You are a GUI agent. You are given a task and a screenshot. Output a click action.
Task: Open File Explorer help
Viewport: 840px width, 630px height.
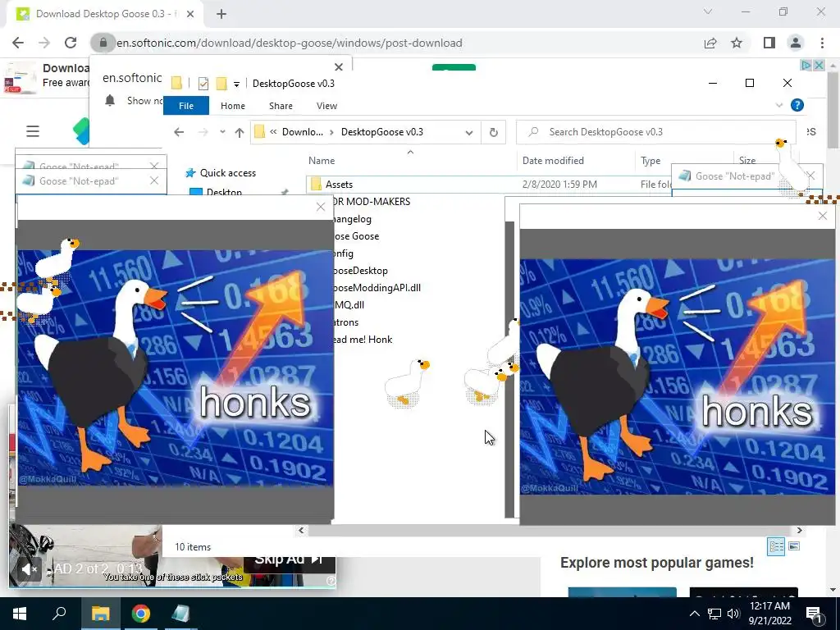coord(797,105)
